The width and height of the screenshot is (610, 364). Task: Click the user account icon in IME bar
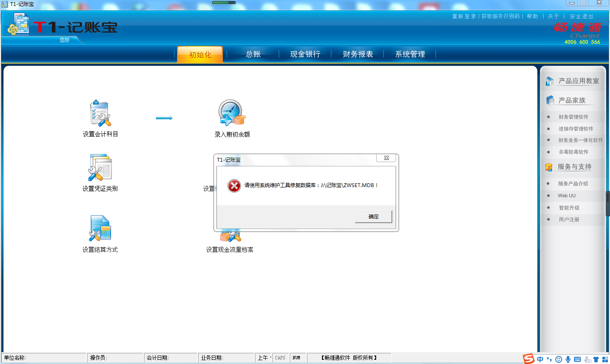pyautogui.click(x=588, y=359)
